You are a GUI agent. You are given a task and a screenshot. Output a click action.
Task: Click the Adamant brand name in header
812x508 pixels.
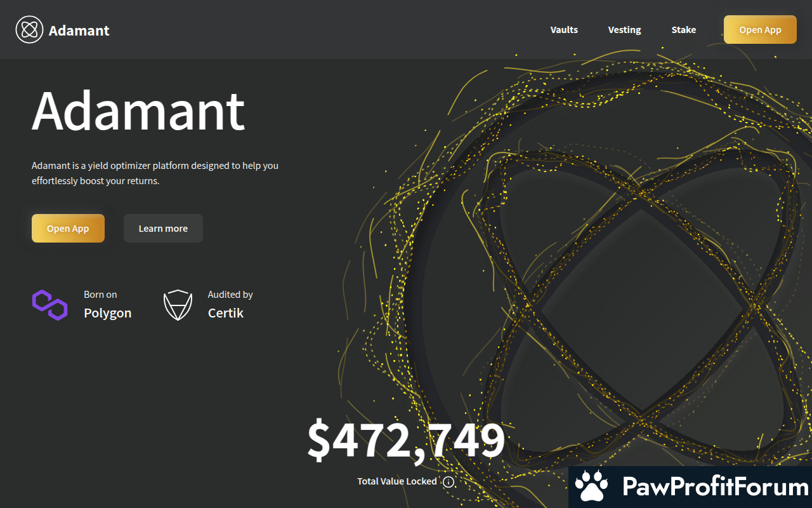79,30
